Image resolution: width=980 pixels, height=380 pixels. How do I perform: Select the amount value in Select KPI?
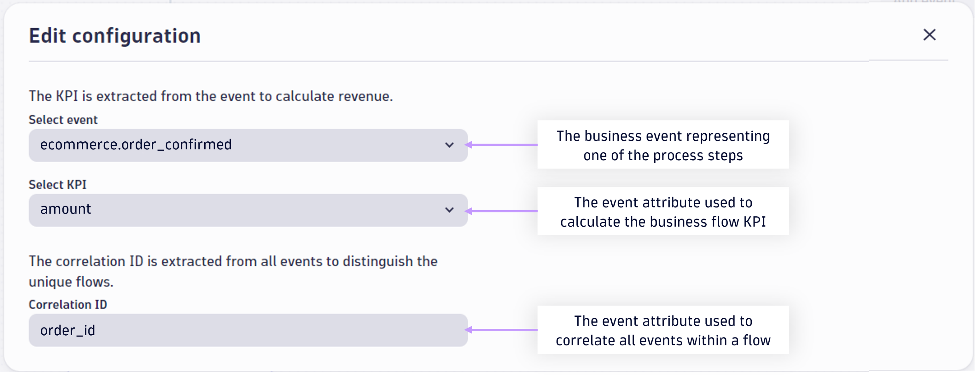click(x=247, y=210)
